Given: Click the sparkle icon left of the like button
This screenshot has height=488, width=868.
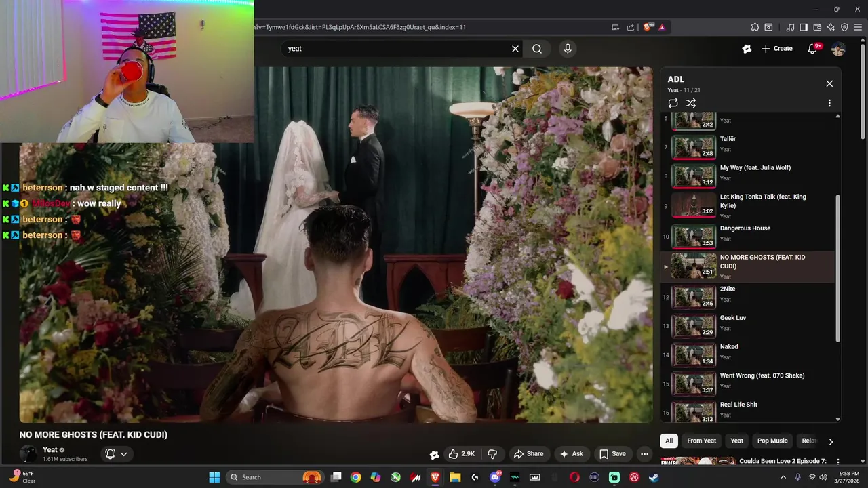Looking at the screenshot, I should tap(434, 454).
